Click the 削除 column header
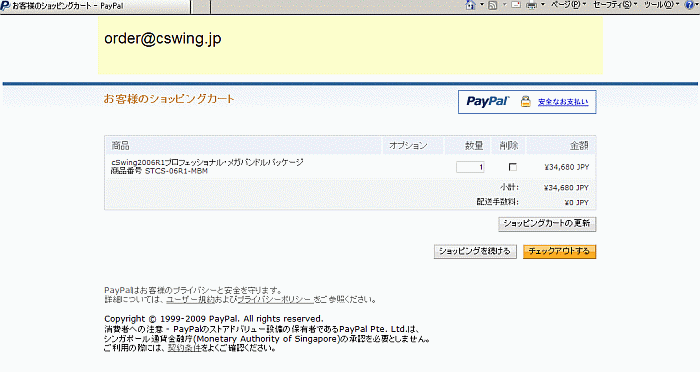This screenshot has width=700, height=372. point(508,146)
